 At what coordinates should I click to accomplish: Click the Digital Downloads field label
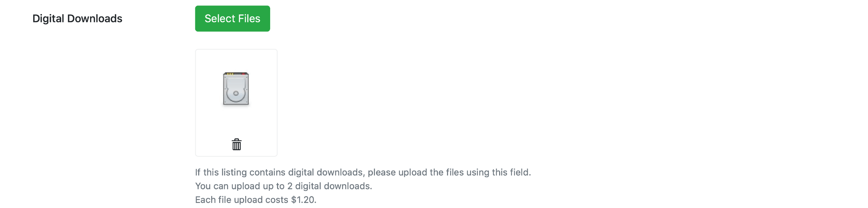tap(77, 18)
